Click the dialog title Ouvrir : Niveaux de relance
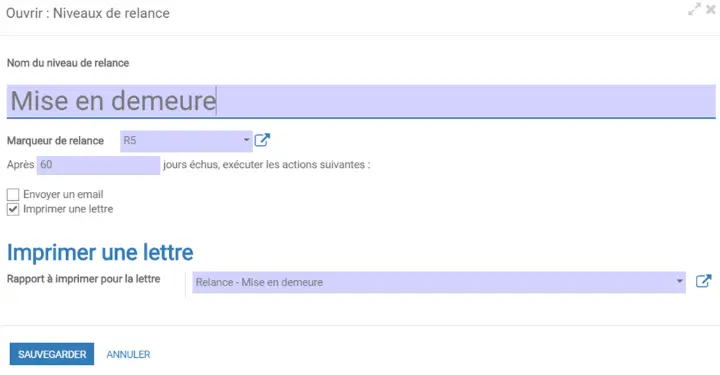Screen dimensions: 720x375 coord(88,13)
